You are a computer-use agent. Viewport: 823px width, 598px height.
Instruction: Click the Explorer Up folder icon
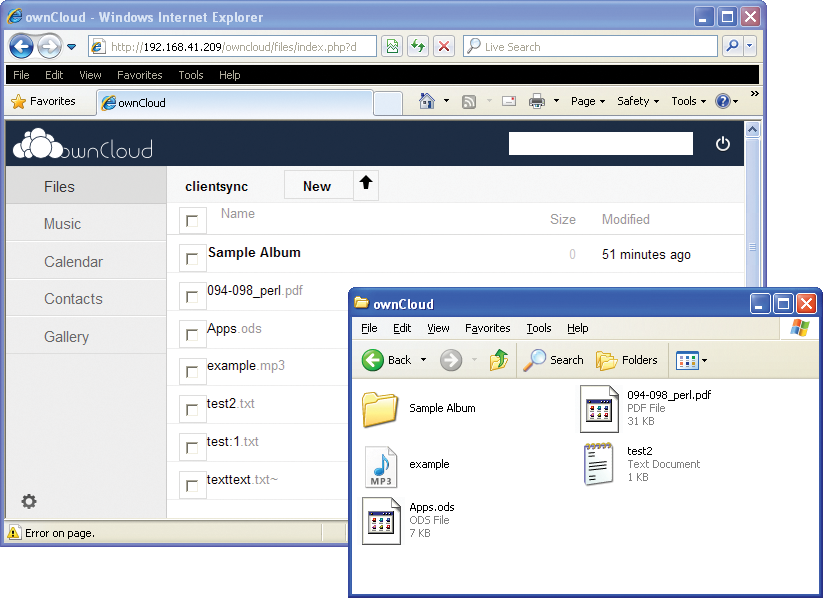pos(498,360)
